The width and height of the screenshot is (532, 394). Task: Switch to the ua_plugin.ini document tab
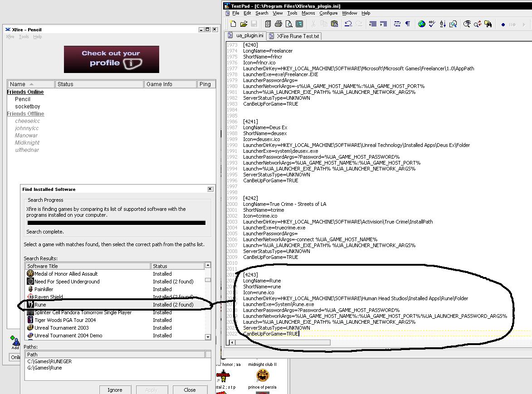[246, 36]
